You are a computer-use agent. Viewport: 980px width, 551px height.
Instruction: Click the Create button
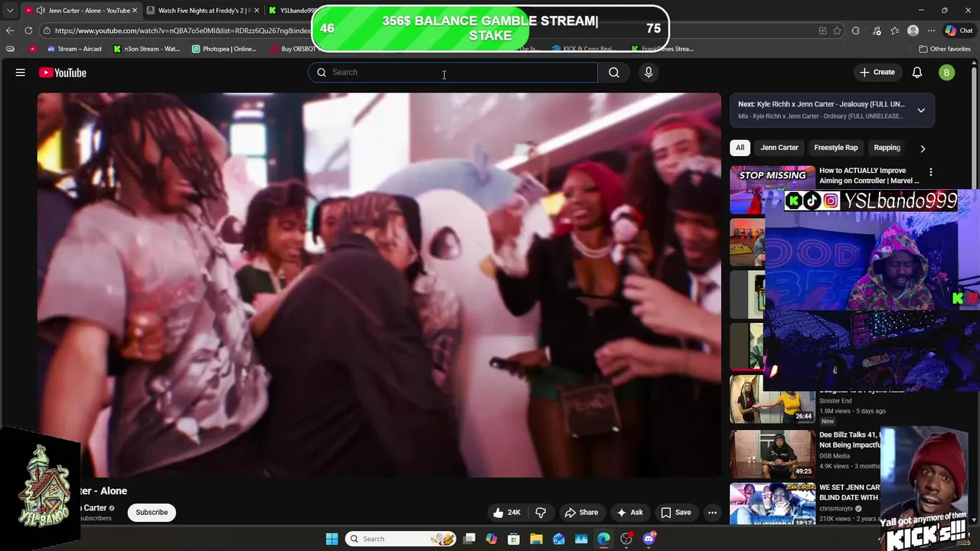877,73
